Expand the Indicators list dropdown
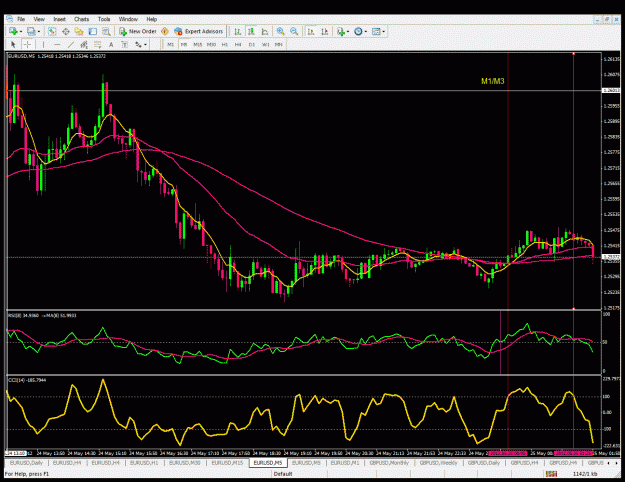Screen dimensions: 625x482 pyautogui.click(x=348, y=31)
